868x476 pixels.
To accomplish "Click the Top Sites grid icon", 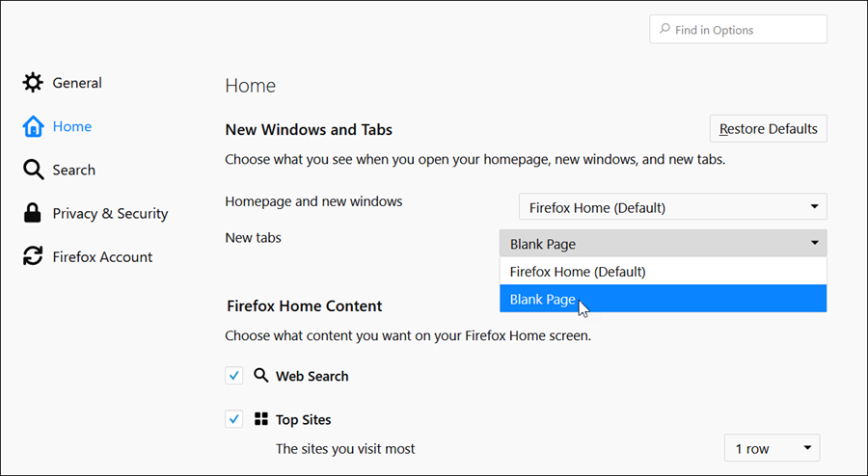I will coord(261,419).
